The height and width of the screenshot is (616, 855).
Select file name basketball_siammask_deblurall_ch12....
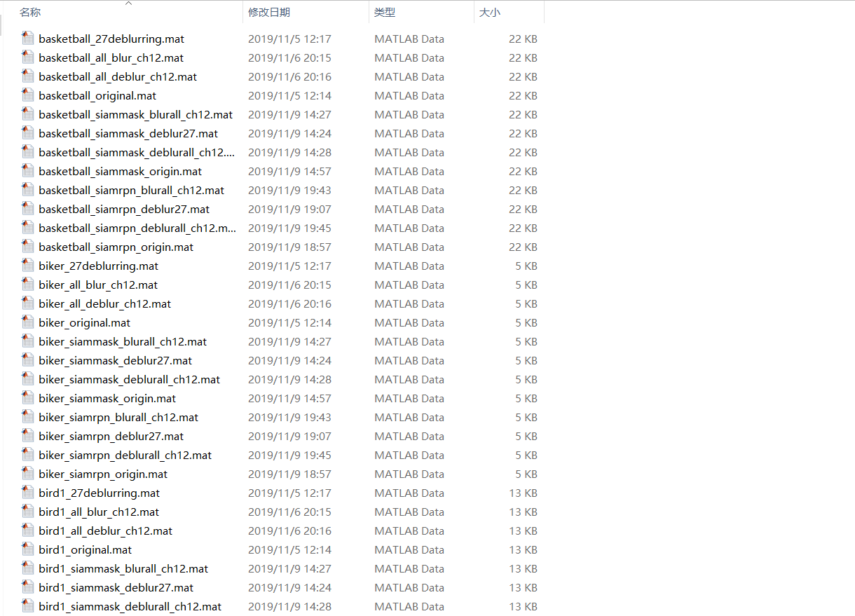[137, 152]
